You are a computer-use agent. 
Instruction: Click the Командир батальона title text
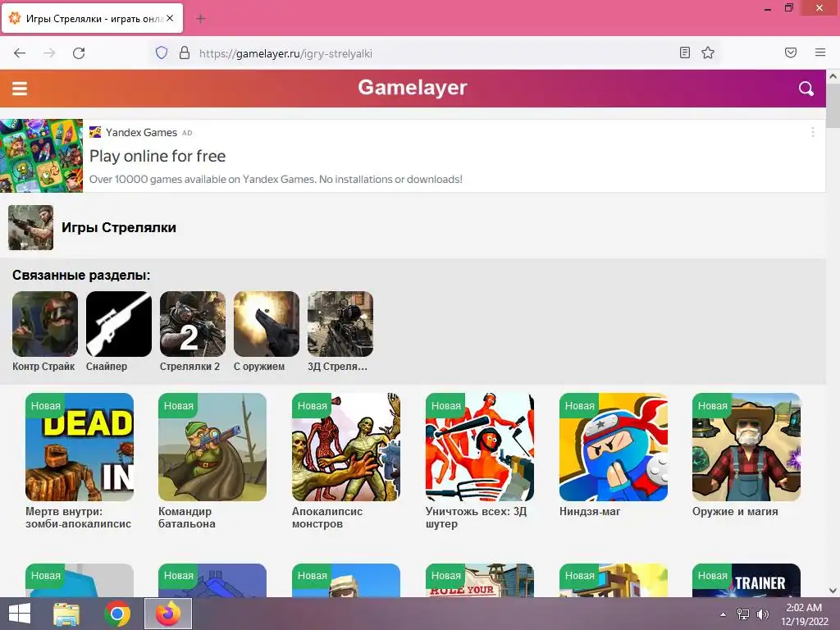tap(187, 518)
